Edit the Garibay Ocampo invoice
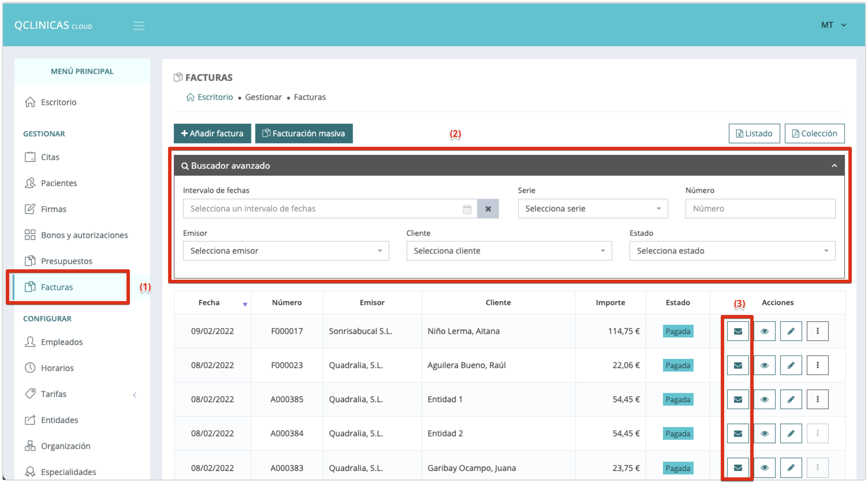The width and height of the screenshot is (868, 486). click(x=791, y=468)
